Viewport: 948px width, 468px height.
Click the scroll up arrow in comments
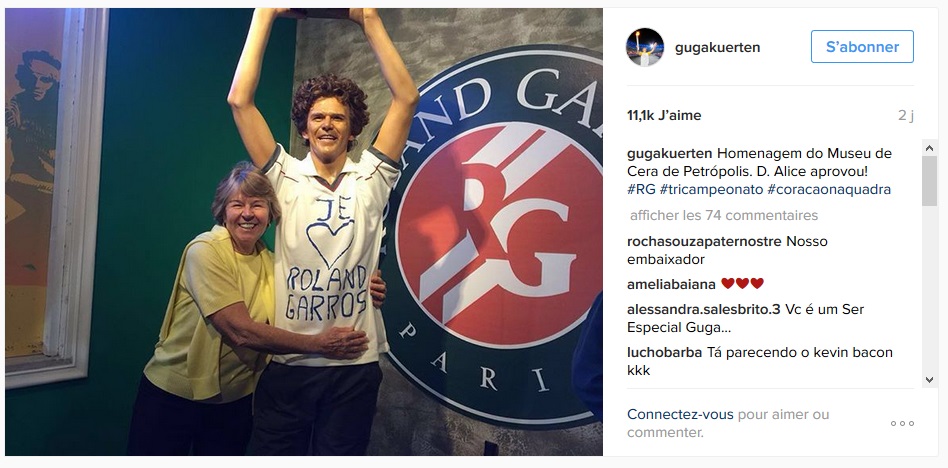point(929,148)
